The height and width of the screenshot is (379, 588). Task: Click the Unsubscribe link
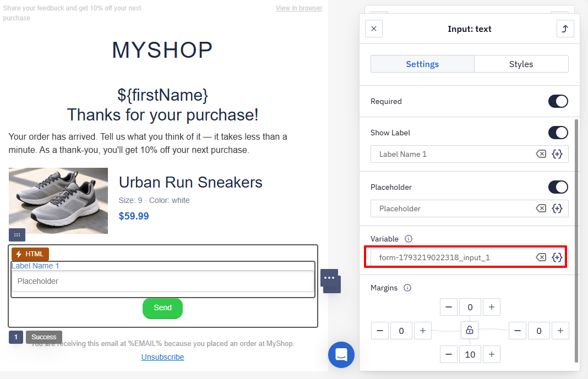click(x=162, y=357)
